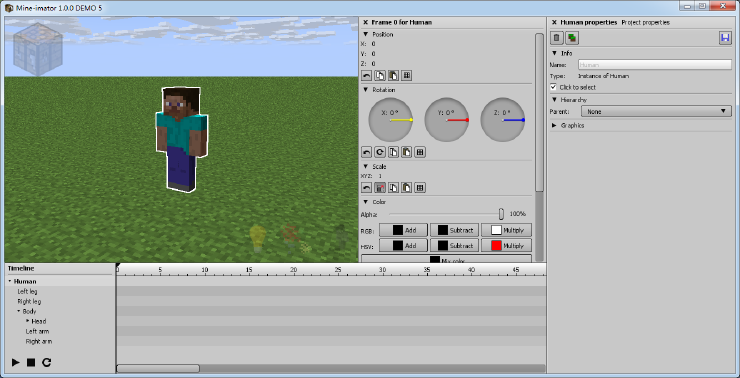The image size is (740, 378).
Task: Click the Scale reset arrow icon
Action: pyautogui.click(x=366, y=188)
